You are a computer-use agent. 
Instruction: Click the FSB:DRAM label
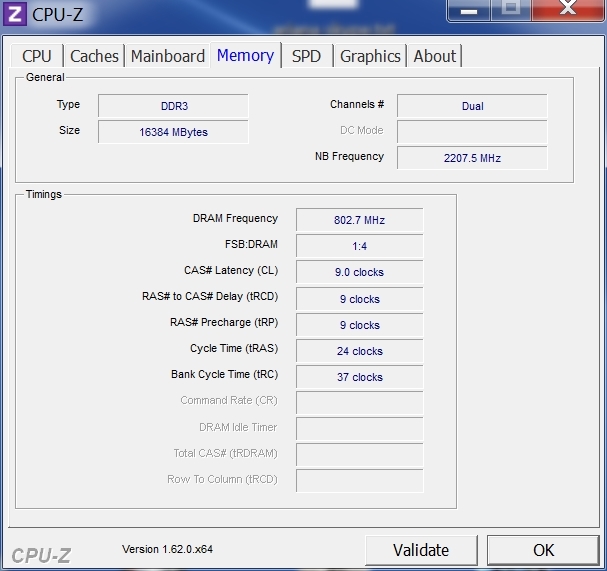tap(251, 244)
